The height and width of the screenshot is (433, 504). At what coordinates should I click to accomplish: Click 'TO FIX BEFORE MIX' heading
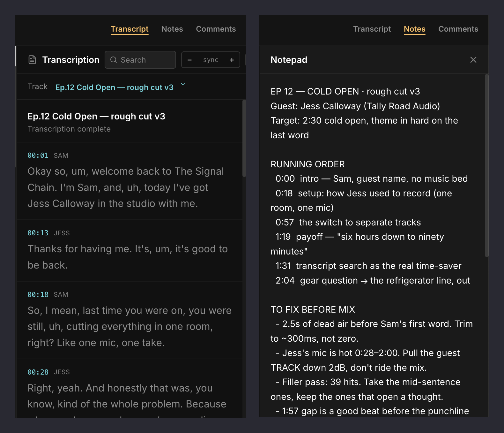[313, 309]
